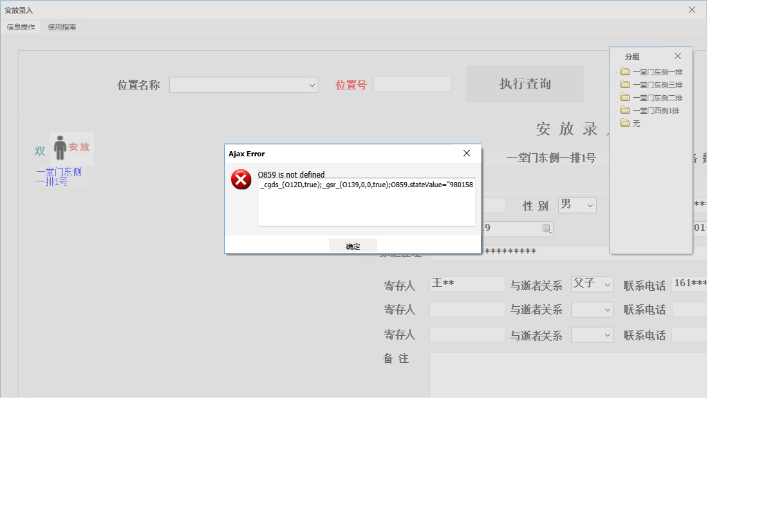Click the second 寄存人 input field
This screenshot has width=766, height=532.
[x=467, y=309]
